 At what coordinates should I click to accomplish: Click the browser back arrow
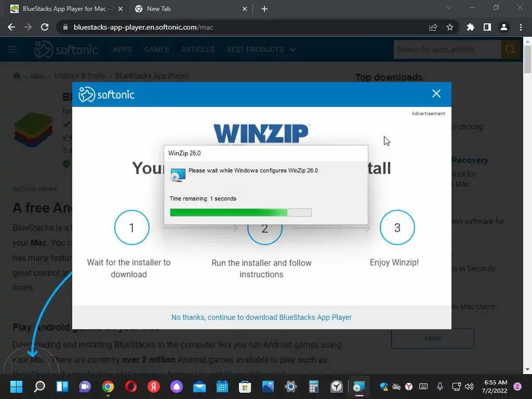click(x=11, y=27)
